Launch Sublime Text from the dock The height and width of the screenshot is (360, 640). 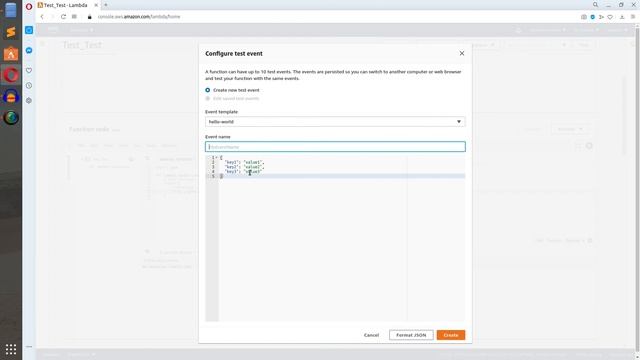pyautogui.click(x=11, y=32)
